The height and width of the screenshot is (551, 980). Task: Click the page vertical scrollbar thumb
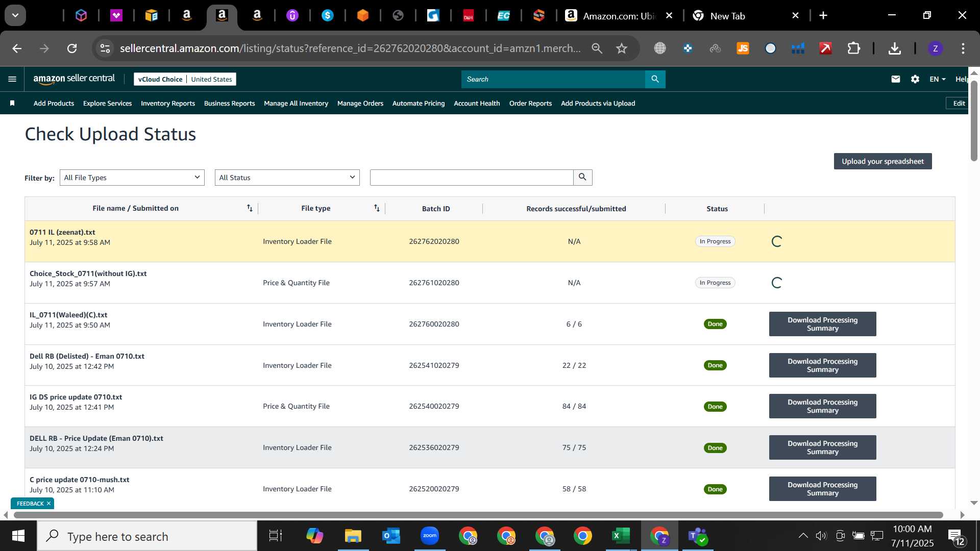pyautogui.click(x=974, y=120)
